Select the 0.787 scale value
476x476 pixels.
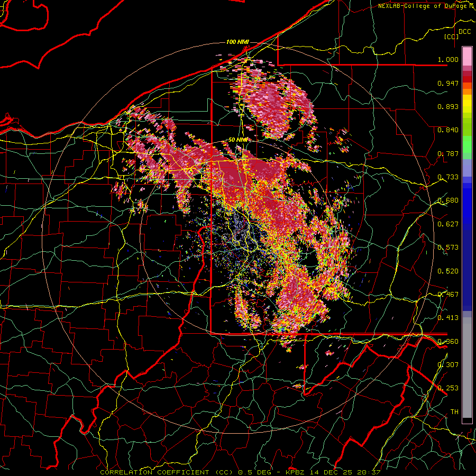pyautogui.click(x=448, y=153)
